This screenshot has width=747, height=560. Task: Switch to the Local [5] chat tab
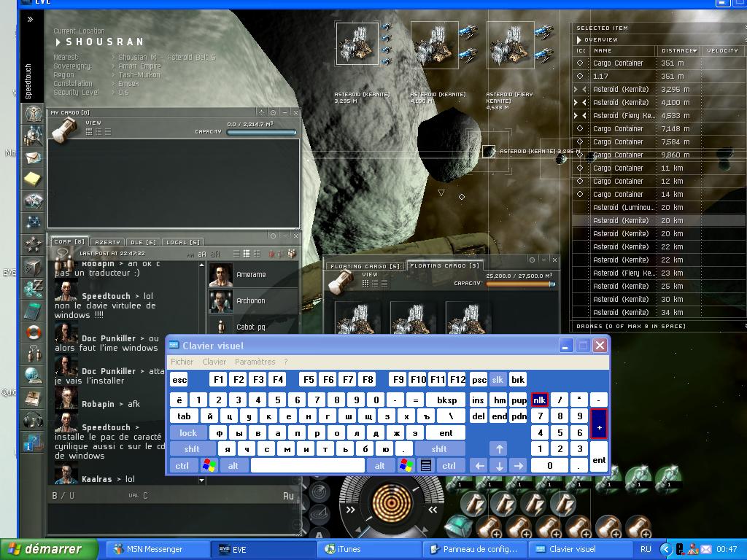coord(182,242)
